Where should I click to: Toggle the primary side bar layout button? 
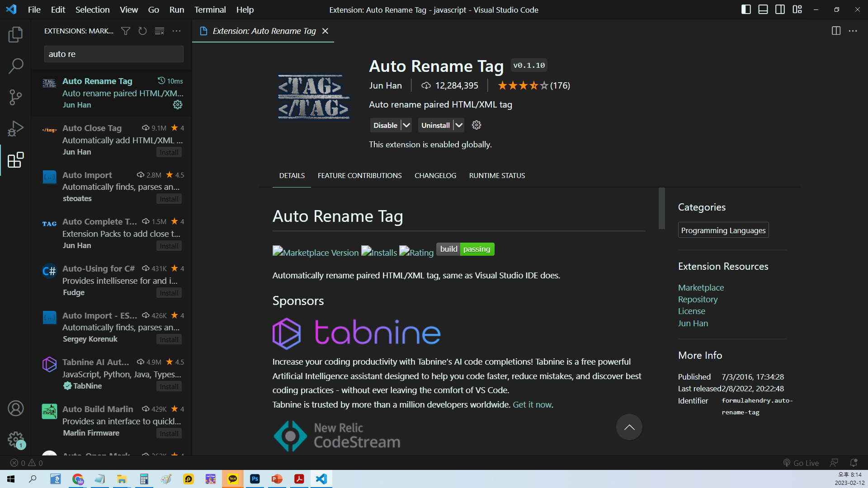746,9
